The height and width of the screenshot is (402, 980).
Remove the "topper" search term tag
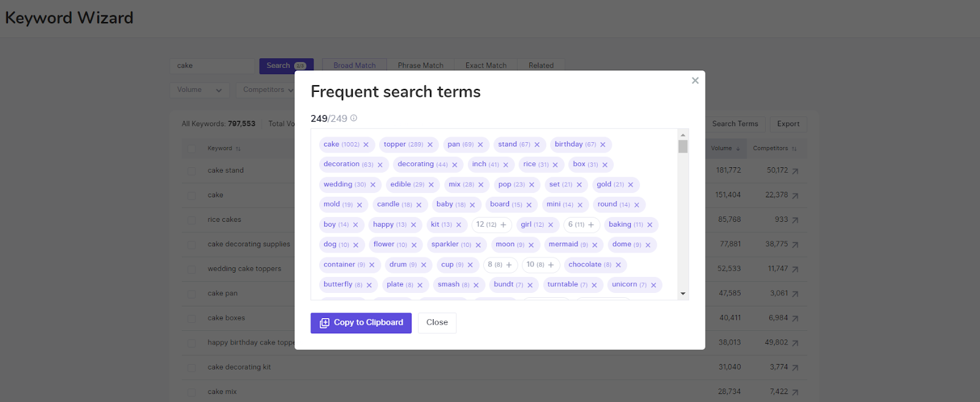point(430,145)
